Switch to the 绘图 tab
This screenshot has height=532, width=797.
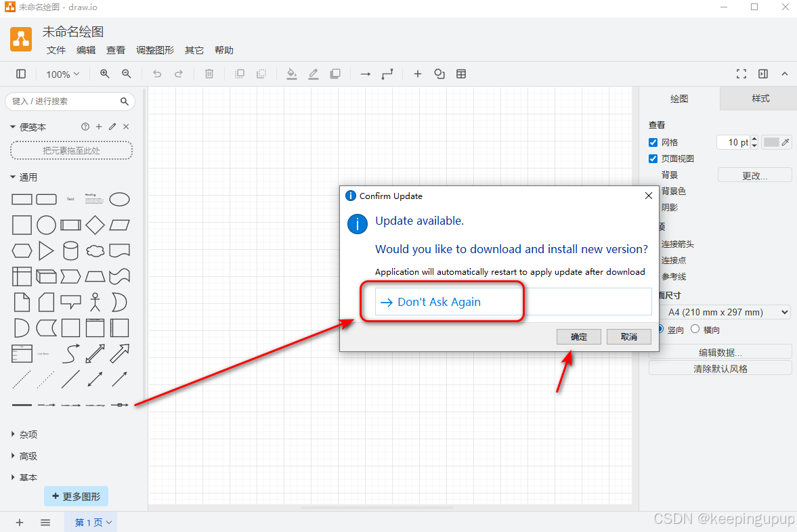click(x=679, y=99)
